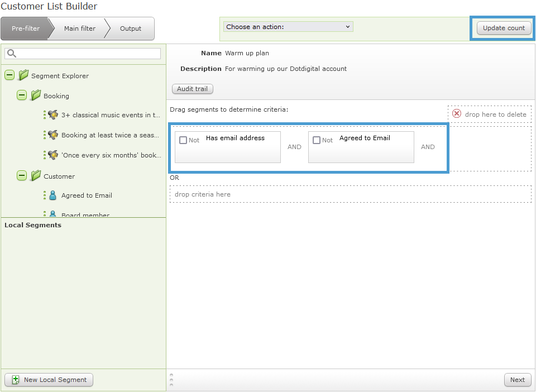536x392 pixels.
Task: Collapse the Customer folder node
Action: click(x=22, y=176)
